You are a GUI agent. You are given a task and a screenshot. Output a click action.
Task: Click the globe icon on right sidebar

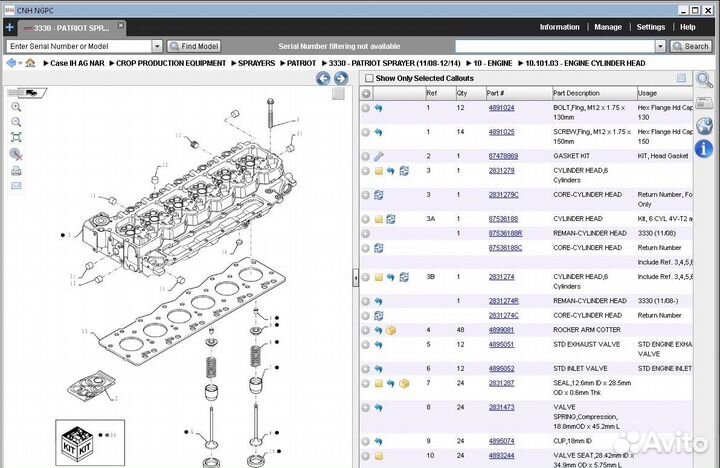tap(704, 124)
